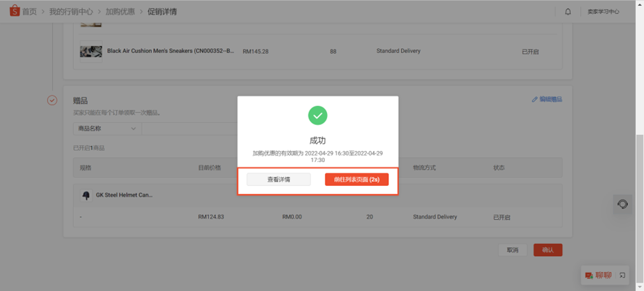The width and height of the screenshot is (644, 291).
Task: Click the chat window expand icon
Action: [x=622, y=275]
